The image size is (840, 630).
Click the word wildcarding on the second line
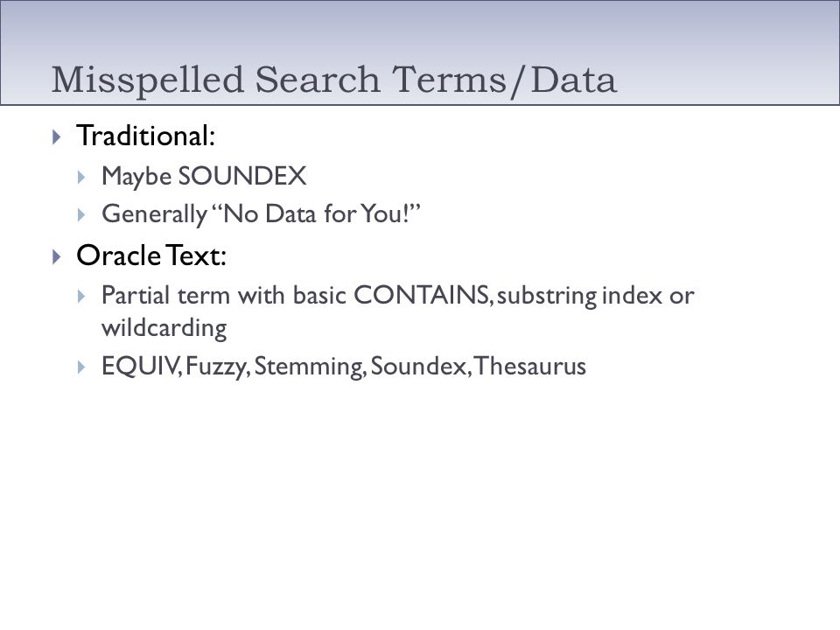pyautogui.click(x=164, y=328)
